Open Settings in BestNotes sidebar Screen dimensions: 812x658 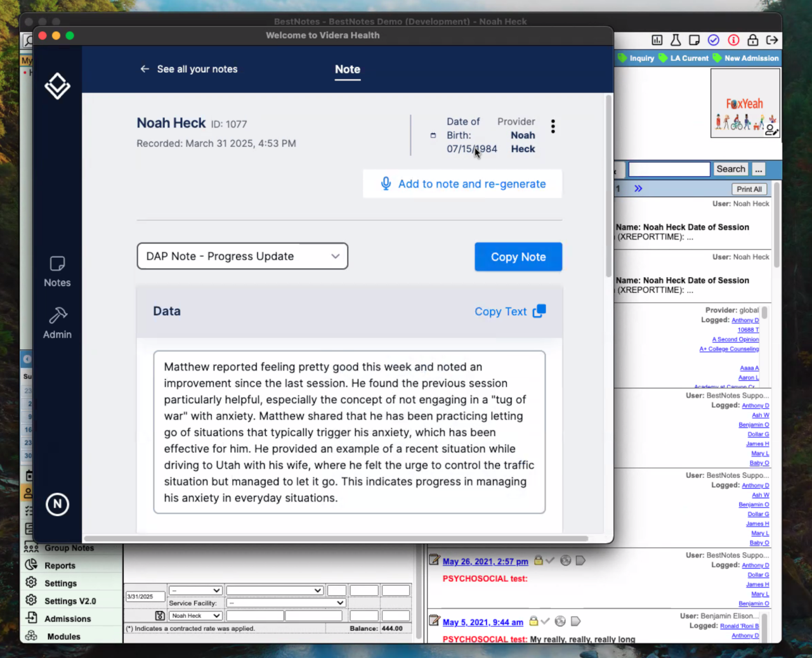60,583
